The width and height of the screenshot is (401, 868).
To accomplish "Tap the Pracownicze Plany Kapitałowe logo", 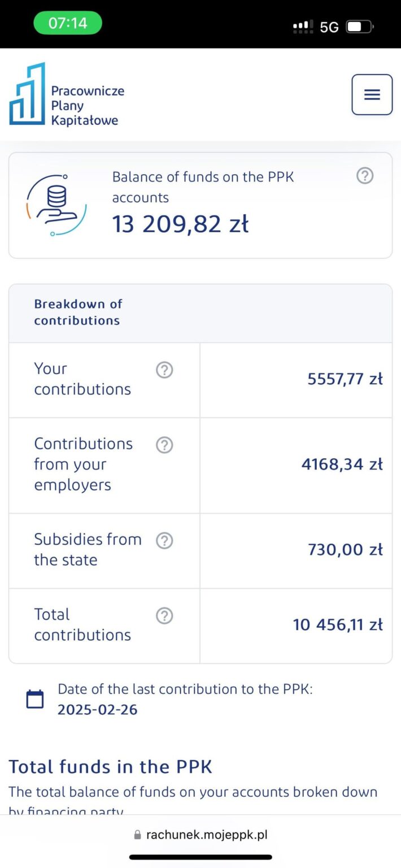I will click(67, 94).
